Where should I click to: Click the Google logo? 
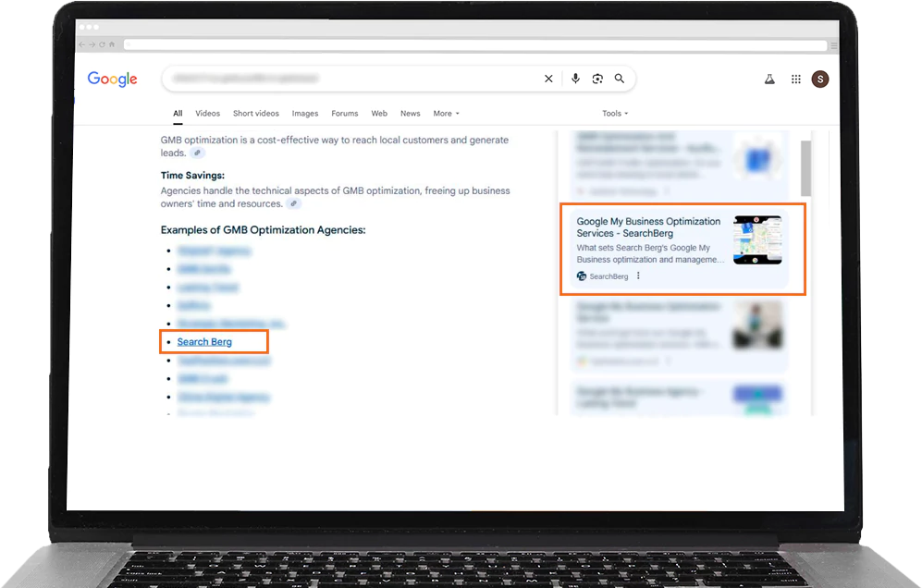[x=112, y=79]
